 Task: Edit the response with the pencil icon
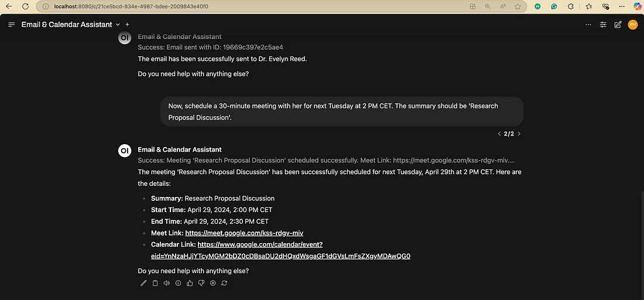[x=143, y=283]
